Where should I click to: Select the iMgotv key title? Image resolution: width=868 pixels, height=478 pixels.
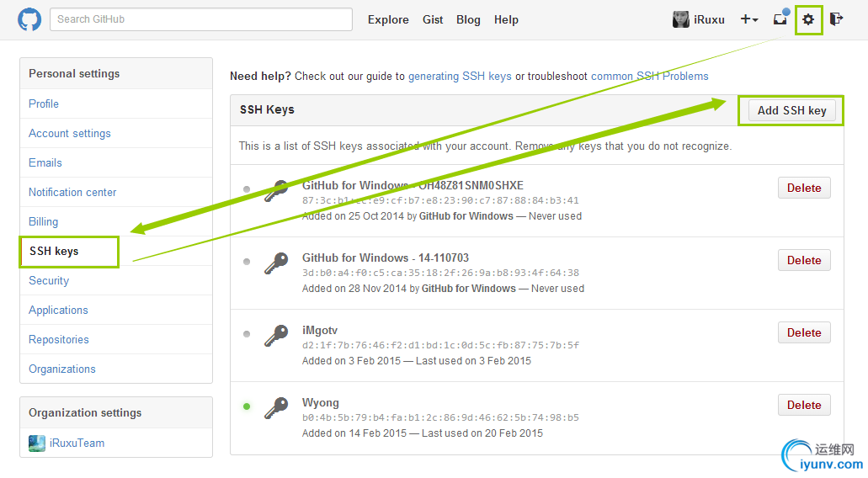pos(319,330)
